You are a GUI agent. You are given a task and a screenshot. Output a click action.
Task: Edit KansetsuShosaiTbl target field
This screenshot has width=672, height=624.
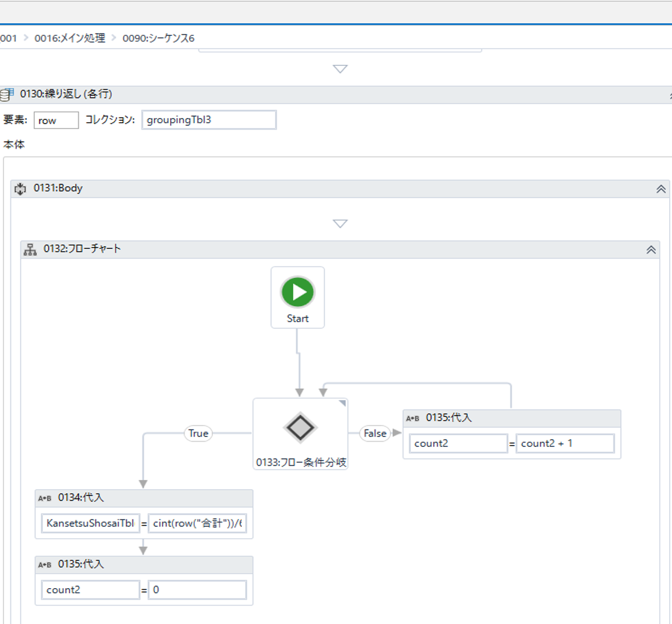[x=90, y=523]
